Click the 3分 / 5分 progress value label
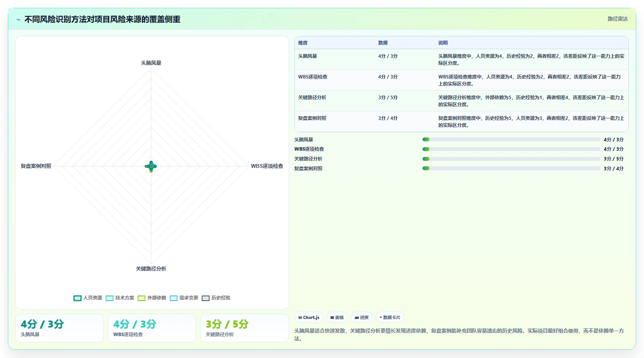 614,159
